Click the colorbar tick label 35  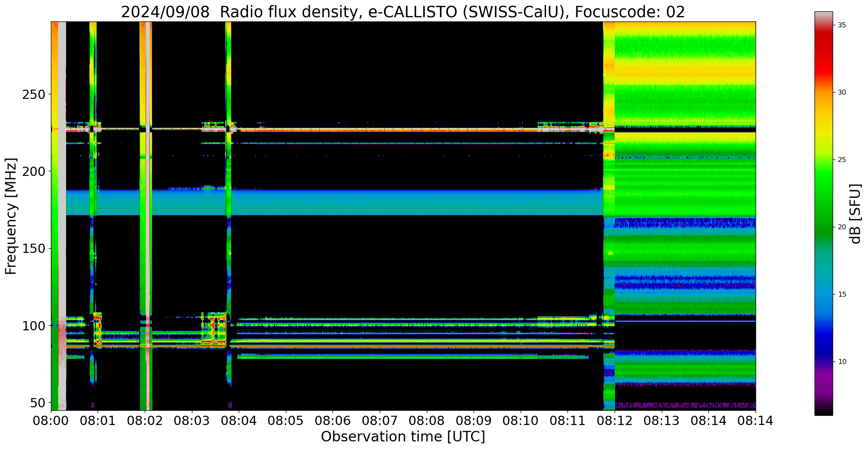click(x=842, y=25)
